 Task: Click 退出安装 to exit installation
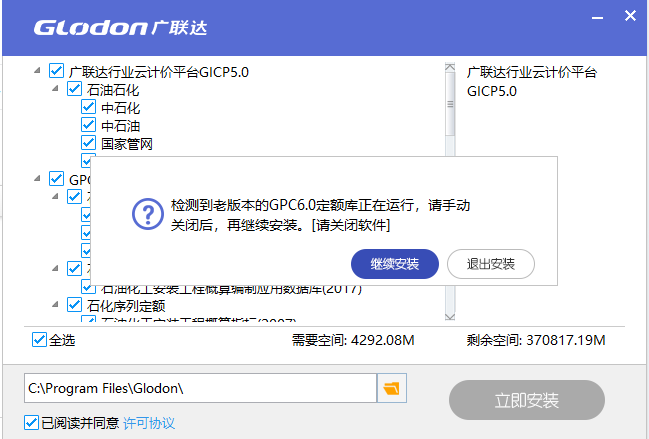coord(491,264)
